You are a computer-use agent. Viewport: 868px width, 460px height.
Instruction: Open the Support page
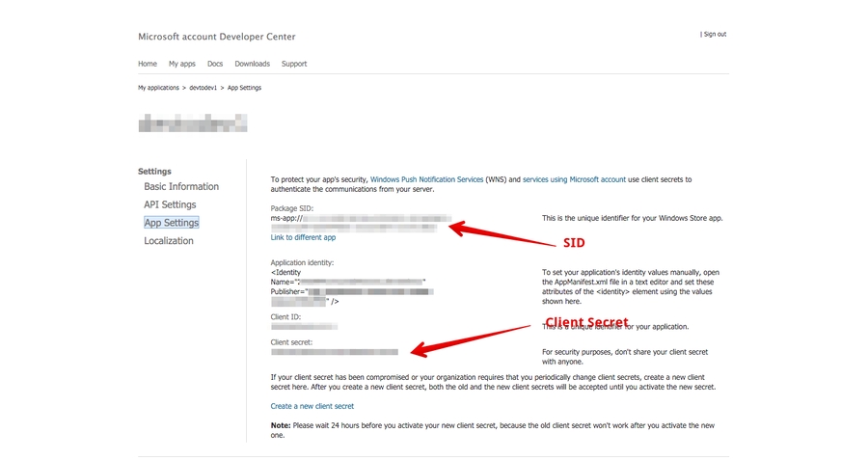(x=294, y=64)
